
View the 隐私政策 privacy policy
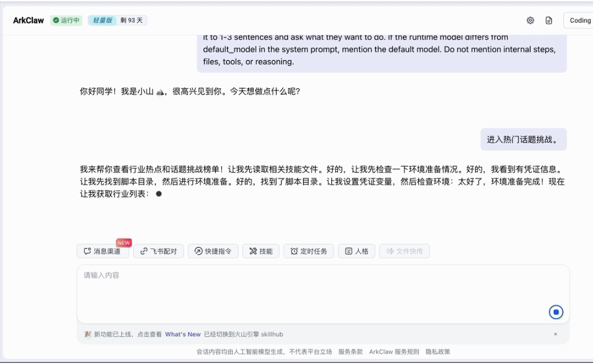click(x=437, y=351)
